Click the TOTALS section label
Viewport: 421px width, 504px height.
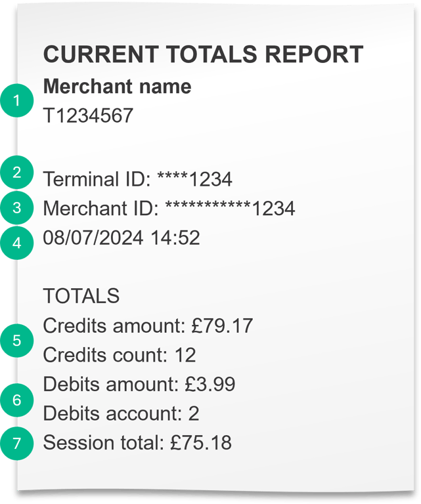click(81, 296)
